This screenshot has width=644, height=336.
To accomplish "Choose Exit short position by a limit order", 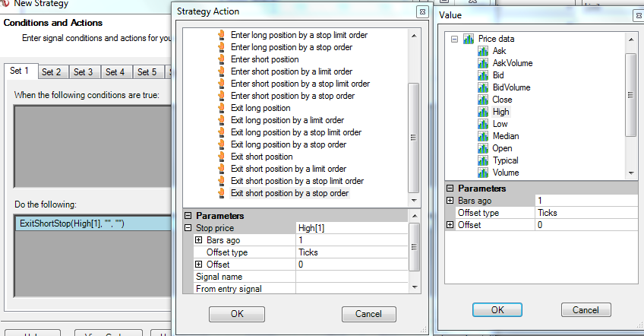I will (288, 169).
